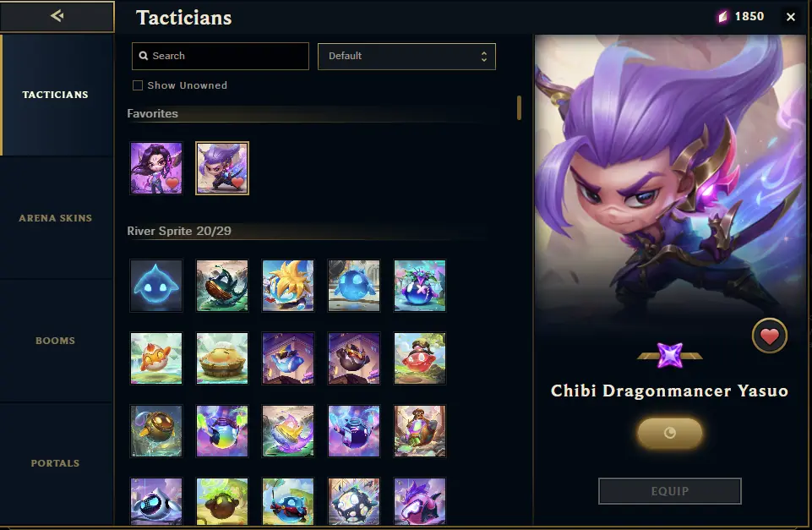Select the orange fish River Sprite
The width and height of the screenshot is (812, 530).
[x=156, y=358]
